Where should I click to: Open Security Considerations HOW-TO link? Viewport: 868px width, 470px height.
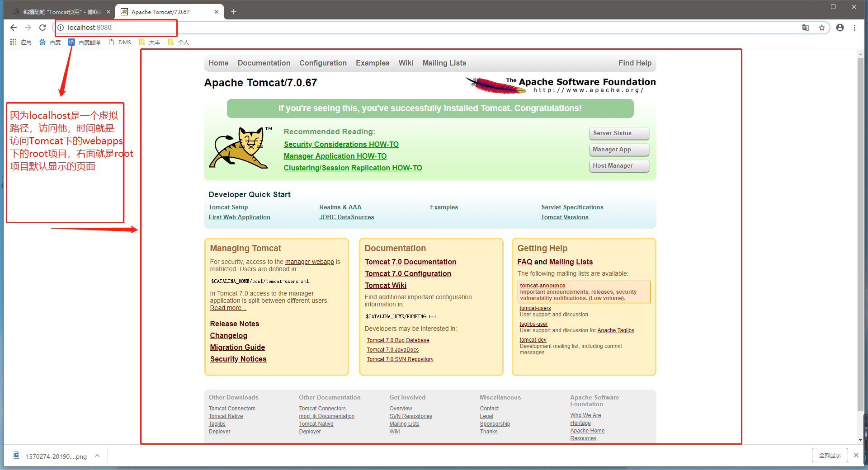341,145
